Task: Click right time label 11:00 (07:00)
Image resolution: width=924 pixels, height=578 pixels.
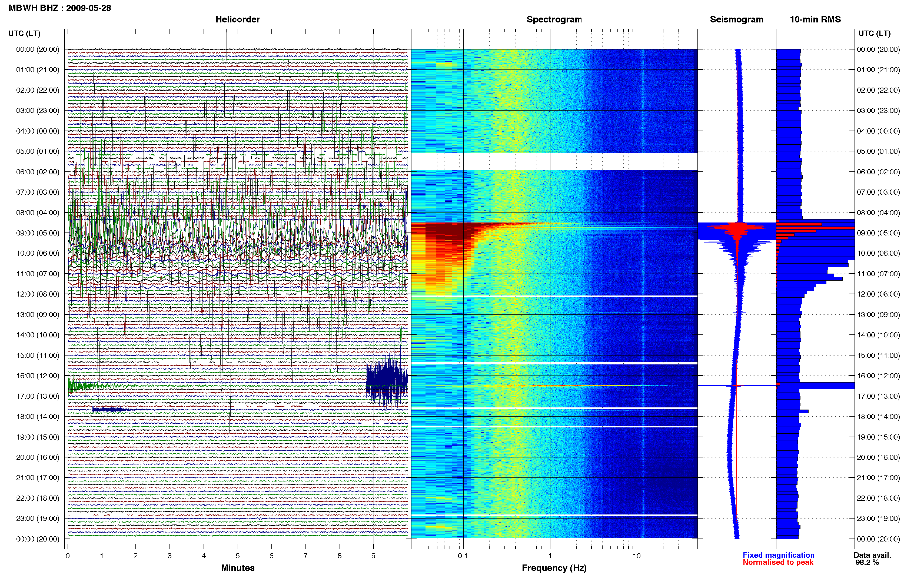Action: click(878, 274)
